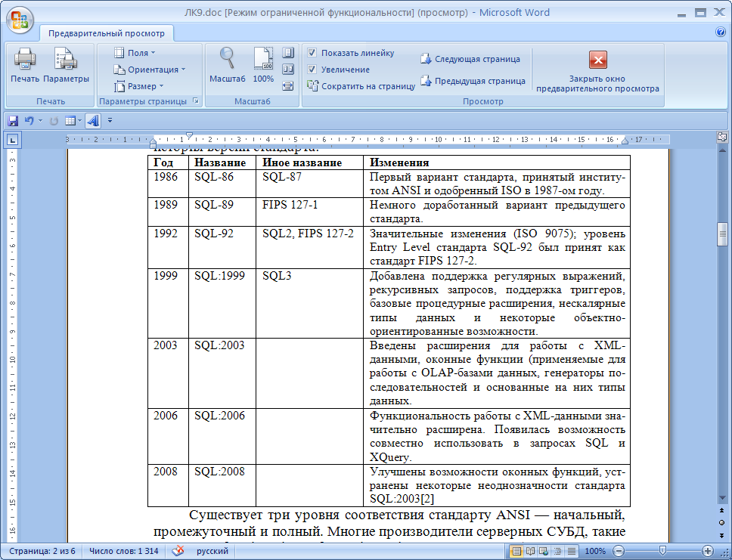Open Word help question icon
732x560 pixels.
click(x=721, y=32)
